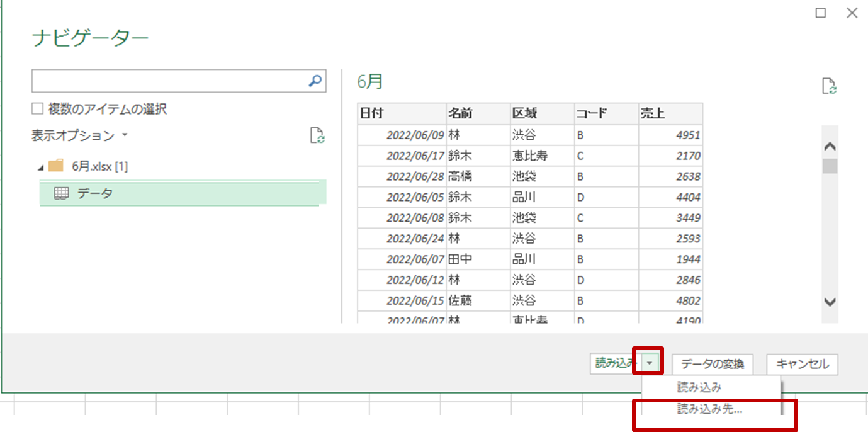This screenshot has height=432, width=868.
Task: Click the データの変換 button
Action: (712, 364)
